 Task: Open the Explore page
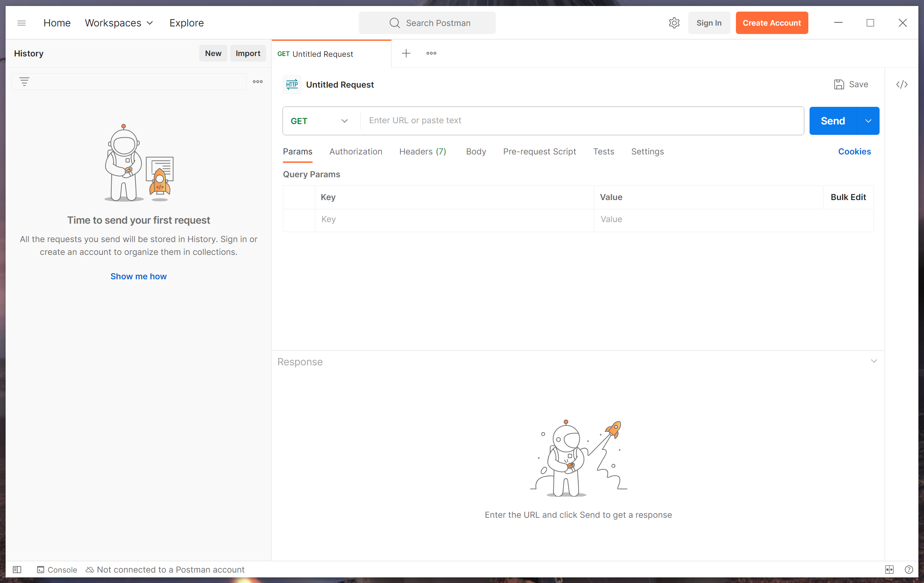[186, 23]
